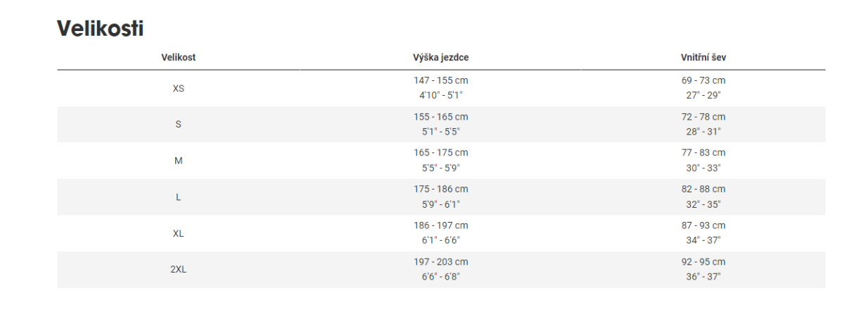Select the 186 - 197 cm height value
Viewport: 868px width, 317px height.
click(440, 225)
